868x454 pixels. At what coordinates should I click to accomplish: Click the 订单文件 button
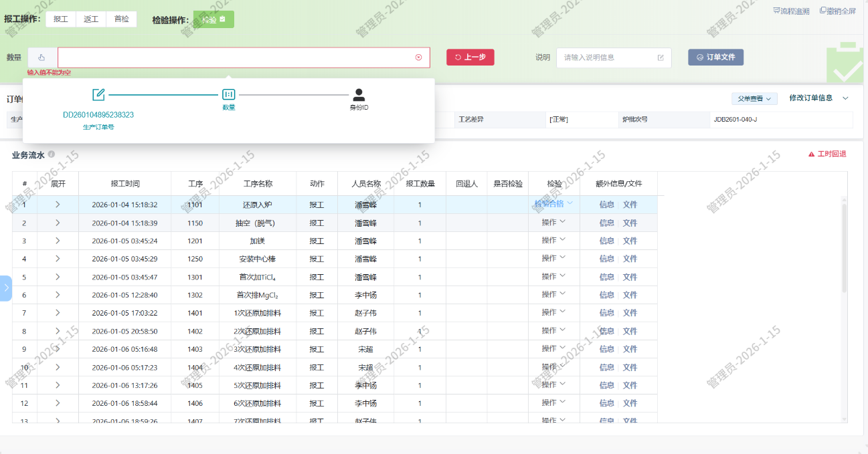[715, 58]
